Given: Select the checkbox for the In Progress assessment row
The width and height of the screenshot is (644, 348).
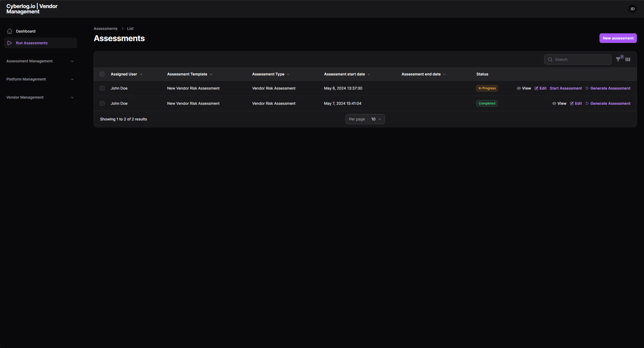Looking at the screenshot, I should click(x=102, y=88).
